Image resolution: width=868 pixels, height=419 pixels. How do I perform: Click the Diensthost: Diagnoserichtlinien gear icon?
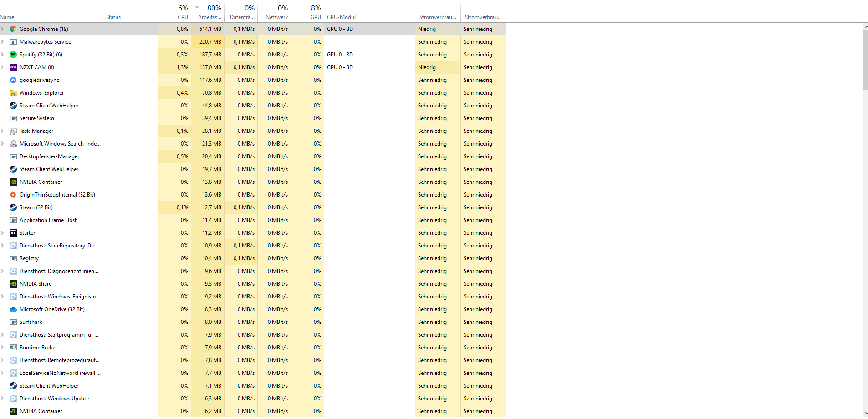pos(13,271)
